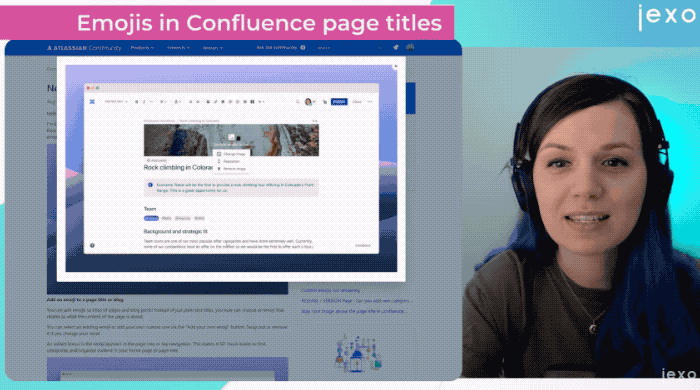Image resolution: width=700 pixels, height=390 pixels.
Task: Click the mention icon in toolbar
Action: [230, 102]
